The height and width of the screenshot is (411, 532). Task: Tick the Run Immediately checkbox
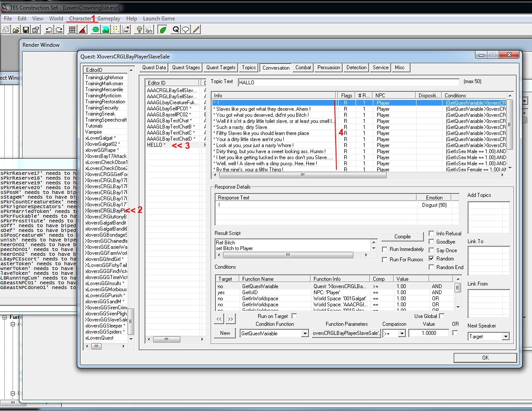(x=385, y=249)
